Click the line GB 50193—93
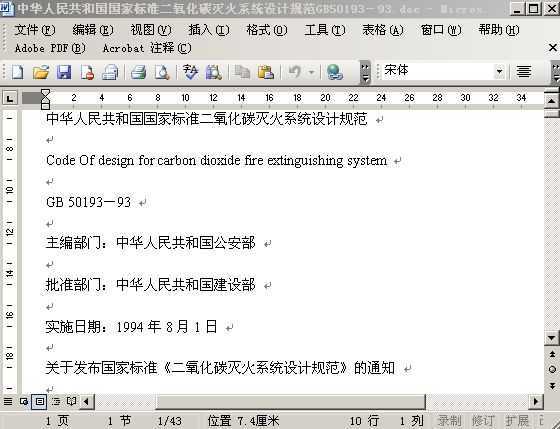 pos(89,202)
